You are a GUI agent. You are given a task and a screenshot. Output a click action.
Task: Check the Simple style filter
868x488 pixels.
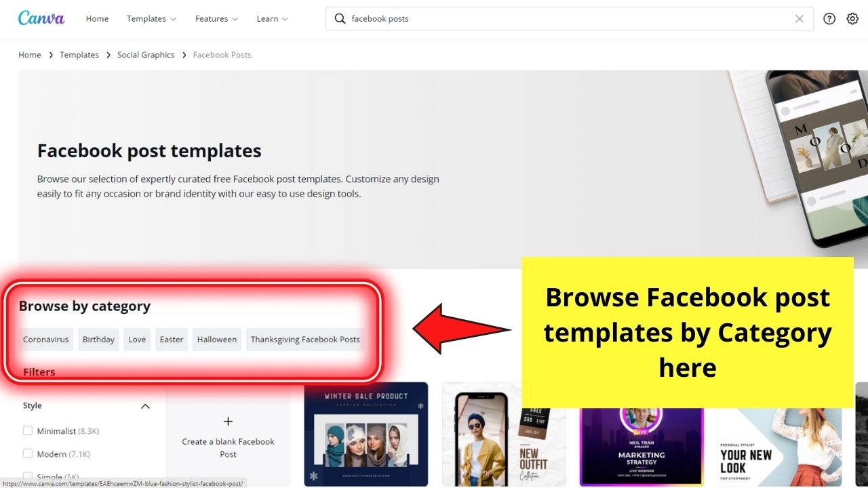coord(28,476)
